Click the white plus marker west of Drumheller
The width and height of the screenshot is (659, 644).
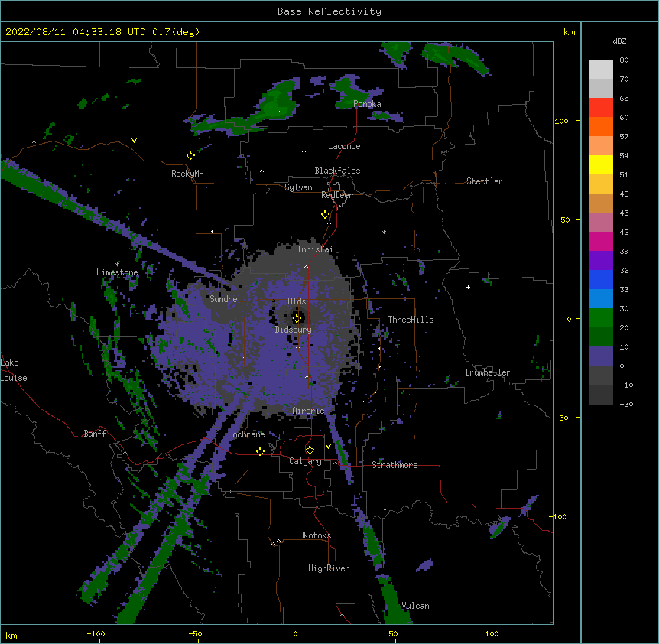click(x=468, y=287)
